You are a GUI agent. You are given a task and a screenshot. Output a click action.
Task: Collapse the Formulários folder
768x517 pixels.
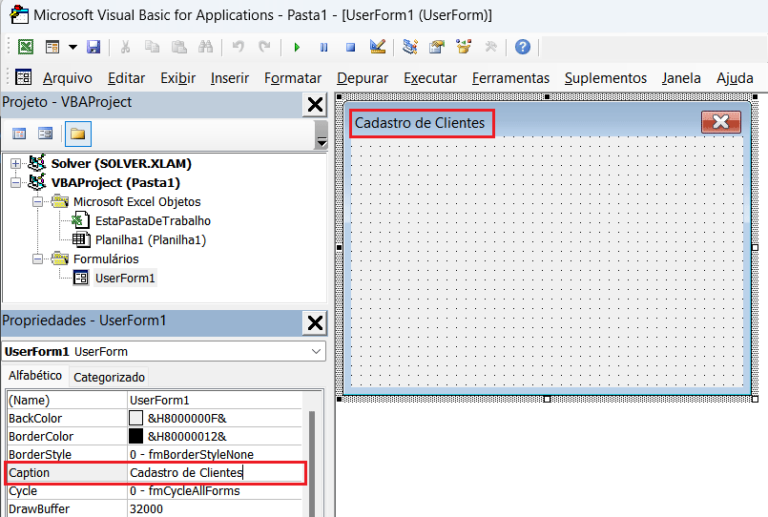38,259
